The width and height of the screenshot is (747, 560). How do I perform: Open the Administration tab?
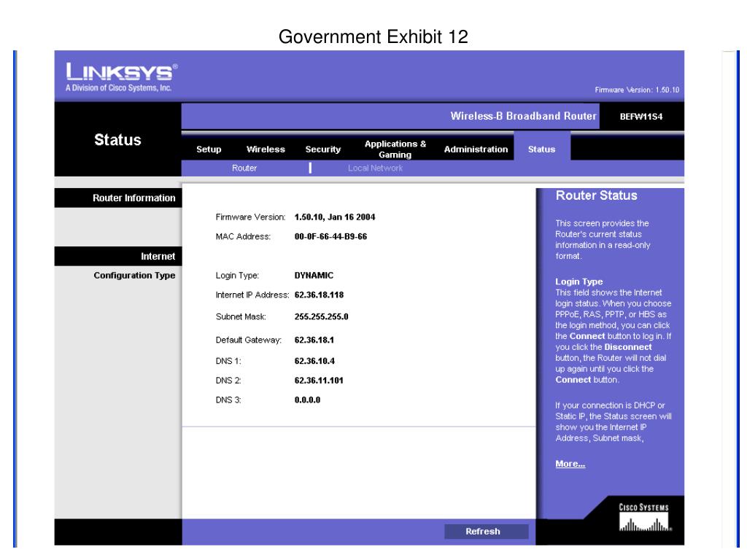click(476, 149)
